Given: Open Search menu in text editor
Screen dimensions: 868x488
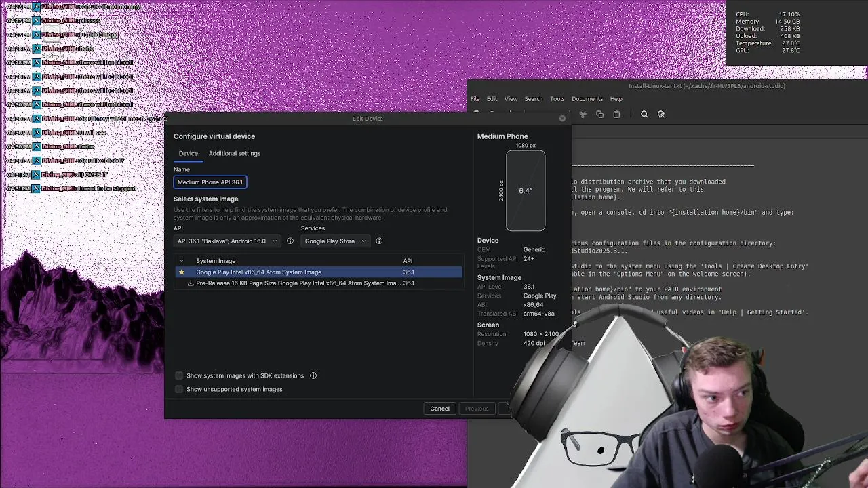Looking at the screenshot, I should [533, 99].
